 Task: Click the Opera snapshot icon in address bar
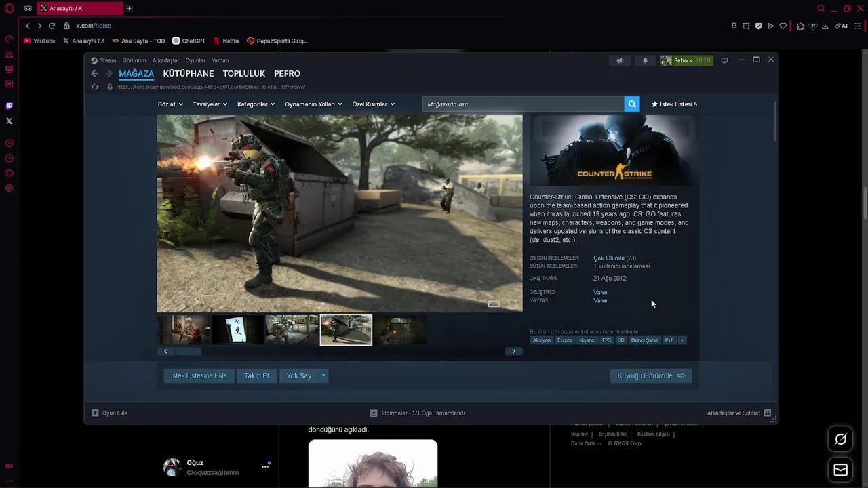coord(746,26)
